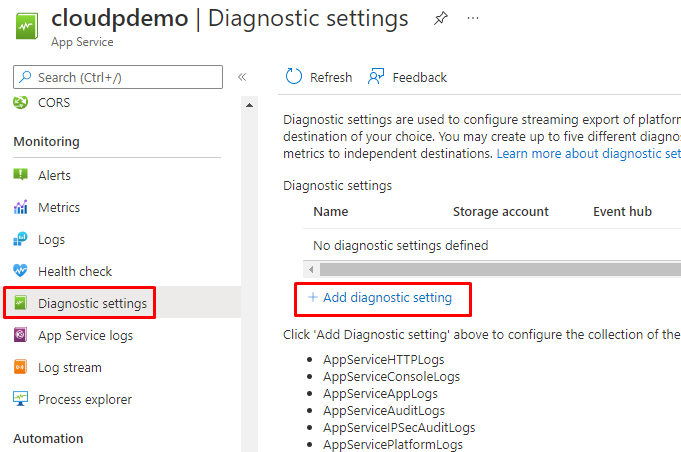Image resolution: width=681 pixels, height=452 pixels.
Task: Click the horizontal scrollbar left arrow
Action: pos(311,270)
